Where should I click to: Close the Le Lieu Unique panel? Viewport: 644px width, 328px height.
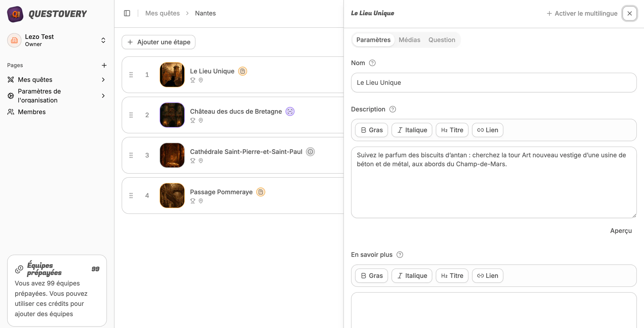(629, 13)
